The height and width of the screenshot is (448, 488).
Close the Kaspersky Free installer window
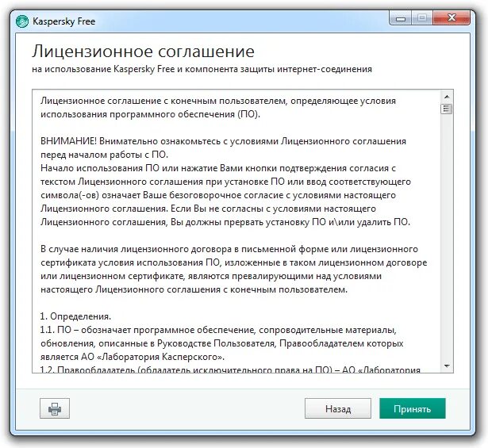coord(451,18)
